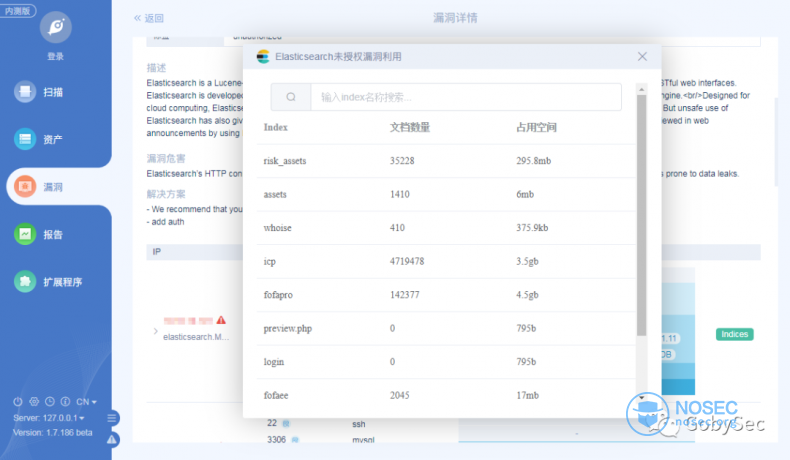Click the 295.8mb size cell

click(534, 161)
